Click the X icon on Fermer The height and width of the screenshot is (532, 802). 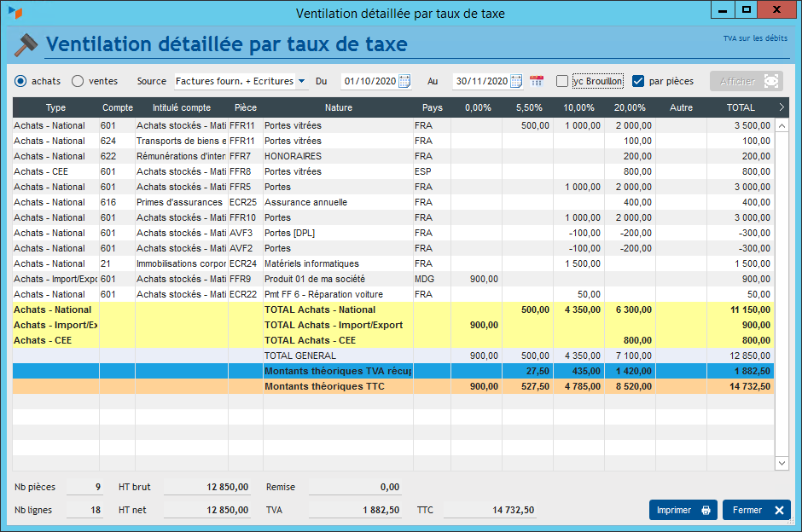point(779,510)
